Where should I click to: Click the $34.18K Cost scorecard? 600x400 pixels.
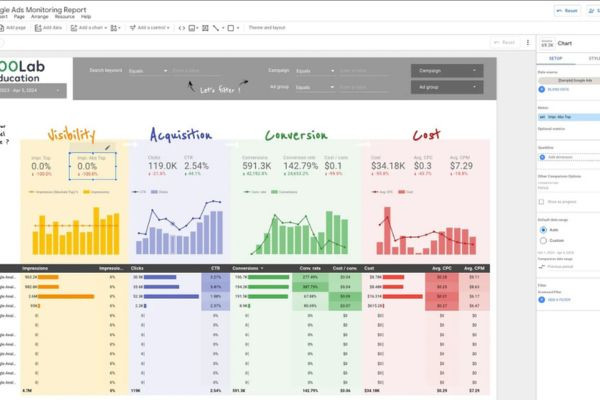388,166
